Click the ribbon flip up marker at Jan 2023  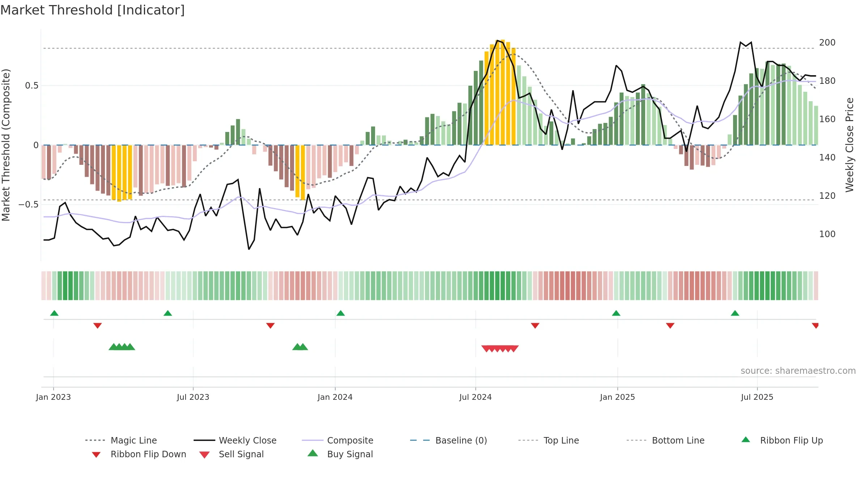54,313
